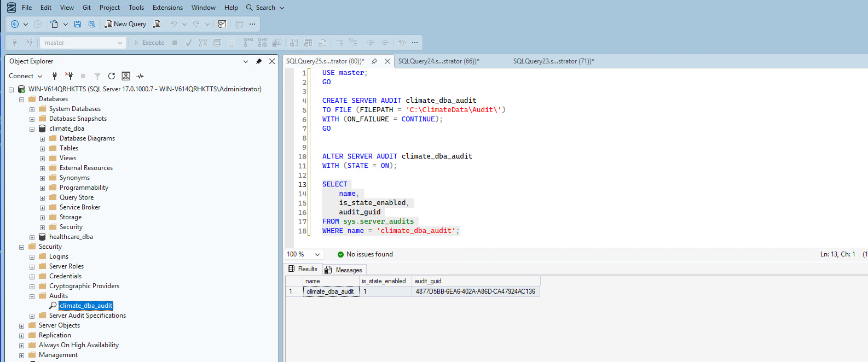Save the current query file

click(x=78, y=24)
